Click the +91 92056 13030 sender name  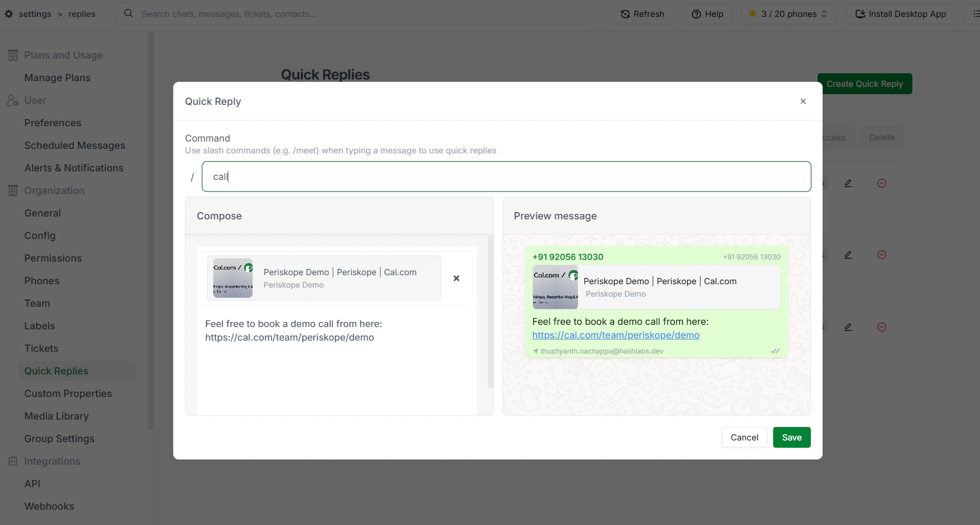coord(568,257)
